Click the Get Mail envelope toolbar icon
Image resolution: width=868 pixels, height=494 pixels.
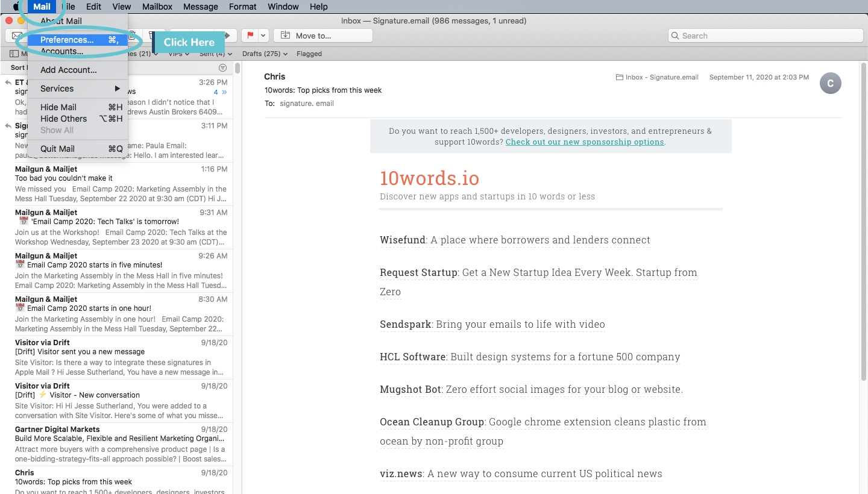(17, 36)
